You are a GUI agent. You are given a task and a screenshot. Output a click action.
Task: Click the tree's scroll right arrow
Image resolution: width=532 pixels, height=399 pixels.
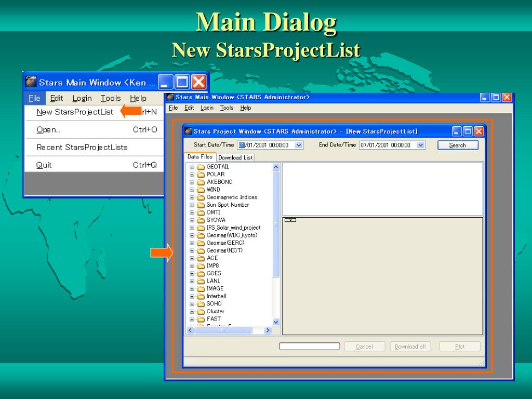pos(268,330)
